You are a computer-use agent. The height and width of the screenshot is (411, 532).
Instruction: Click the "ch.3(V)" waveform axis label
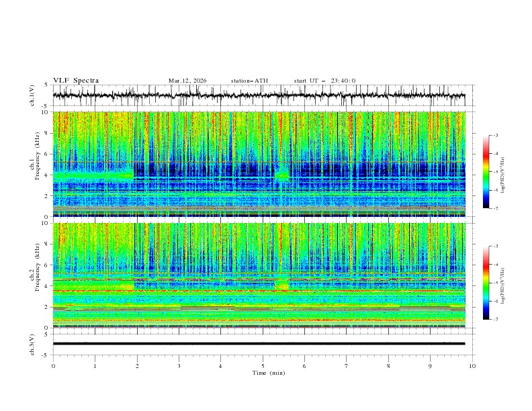click(32, 345)
